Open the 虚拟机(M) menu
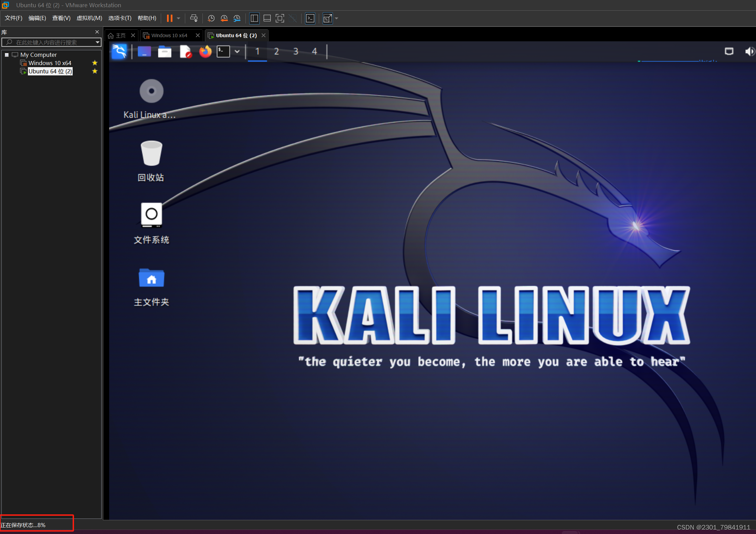 (x=89, y=18)
